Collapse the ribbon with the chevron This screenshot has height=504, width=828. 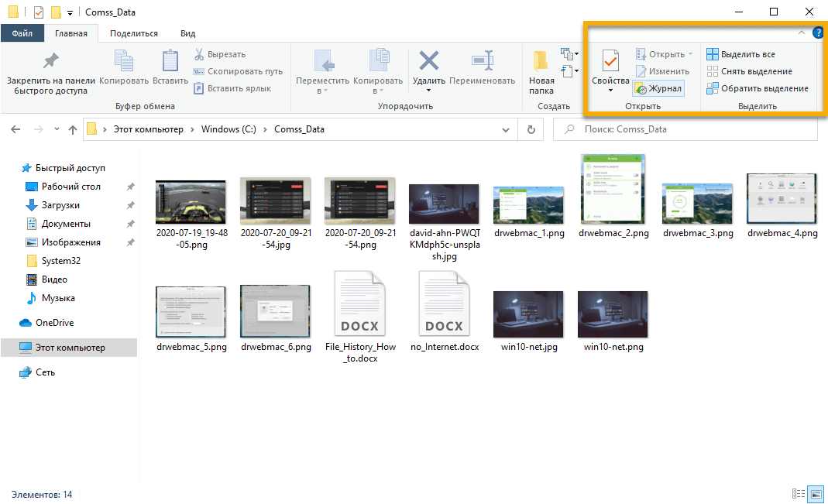point(801,33)
